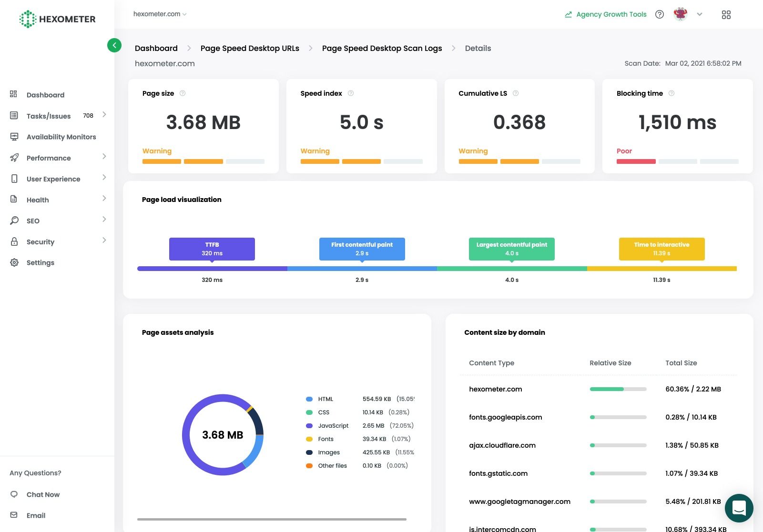763x532 pixels.
Task: Open the Intercom chat bubble widget
Action: coord(739,508)
